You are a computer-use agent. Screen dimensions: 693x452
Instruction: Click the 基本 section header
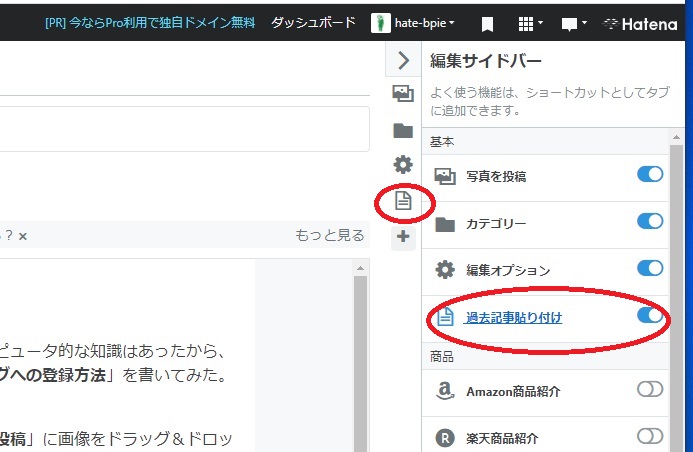(545, 141)
